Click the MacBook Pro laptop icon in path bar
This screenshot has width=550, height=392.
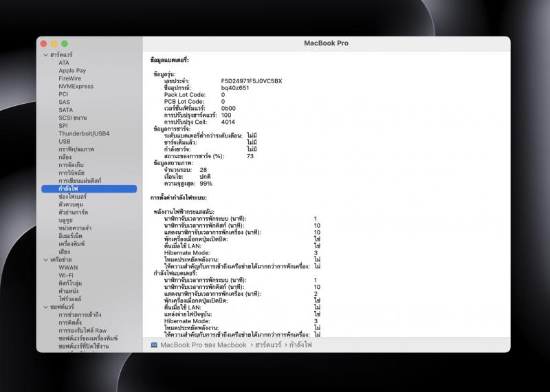154,345
